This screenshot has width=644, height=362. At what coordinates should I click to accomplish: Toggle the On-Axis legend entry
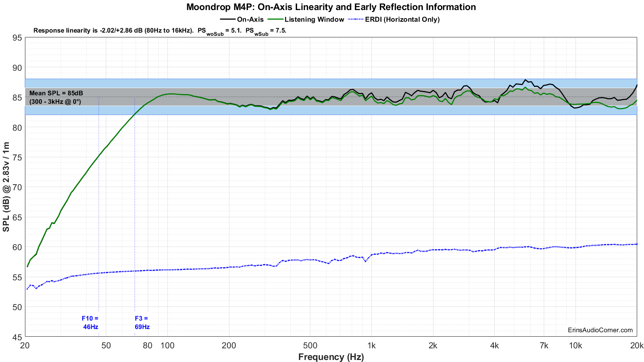[242, 19]
